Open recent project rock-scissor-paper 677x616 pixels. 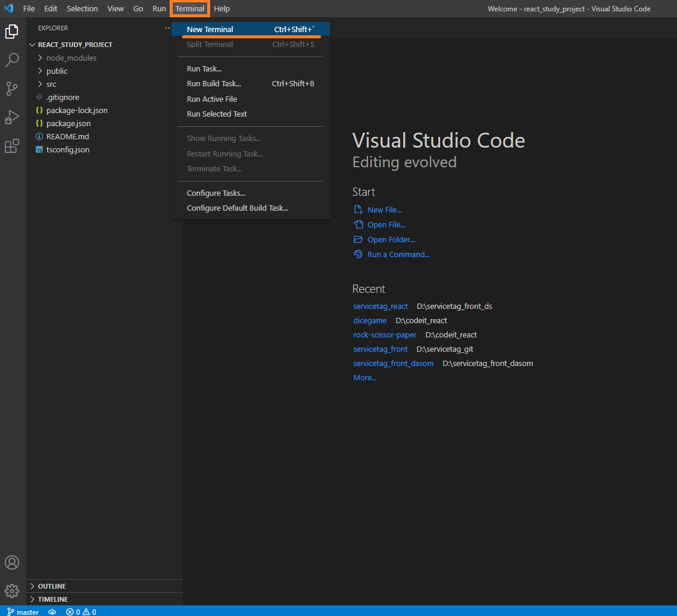[x=385, y=334]
